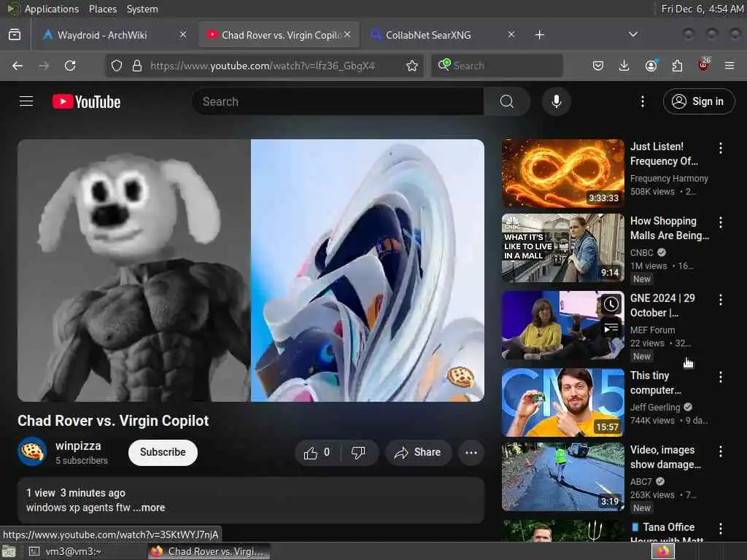Open Just Listen! Frequency thumbnail
Viewport: 747px width, 560px height.
coord(562,174)
